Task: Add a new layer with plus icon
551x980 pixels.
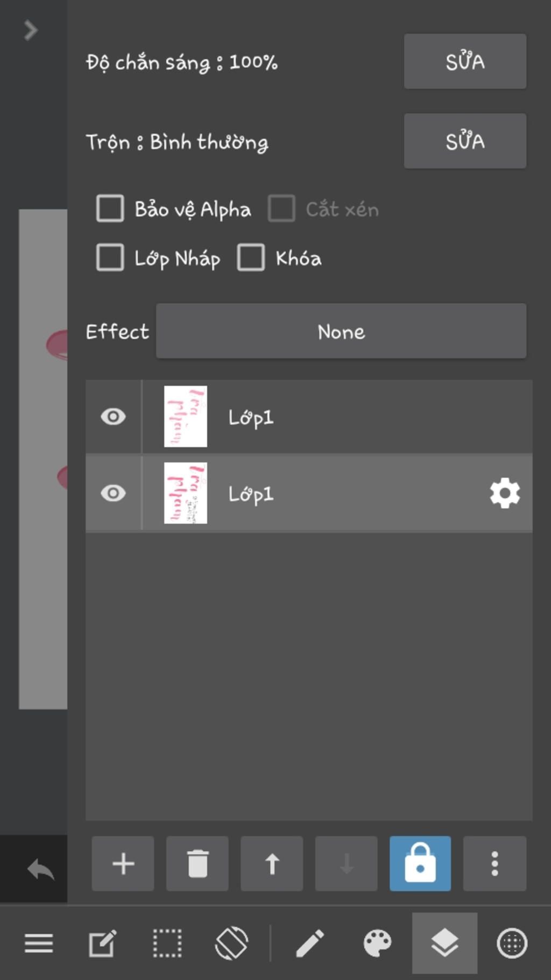Action: (x=123, y=863)
